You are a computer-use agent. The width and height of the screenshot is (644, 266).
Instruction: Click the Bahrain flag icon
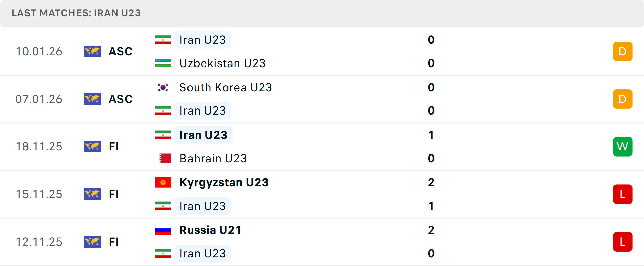point(164,158)
